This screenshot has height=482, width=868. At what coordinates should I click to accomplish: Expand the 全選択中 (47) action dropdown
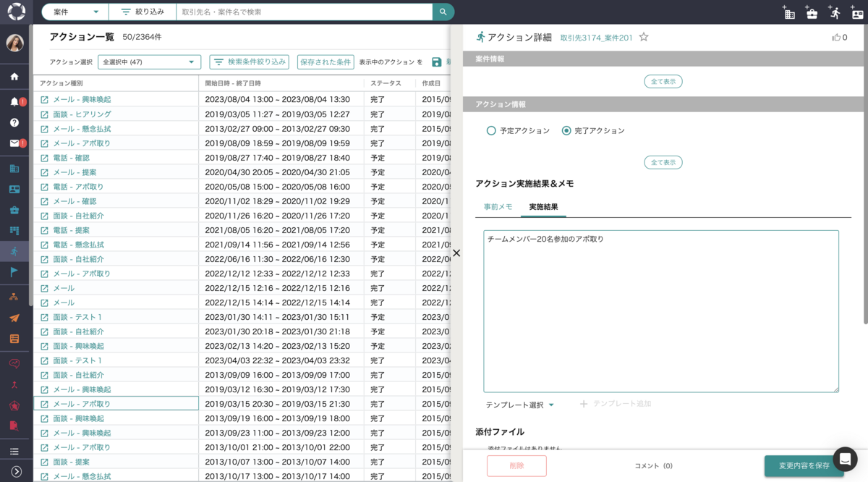point(149,62)
